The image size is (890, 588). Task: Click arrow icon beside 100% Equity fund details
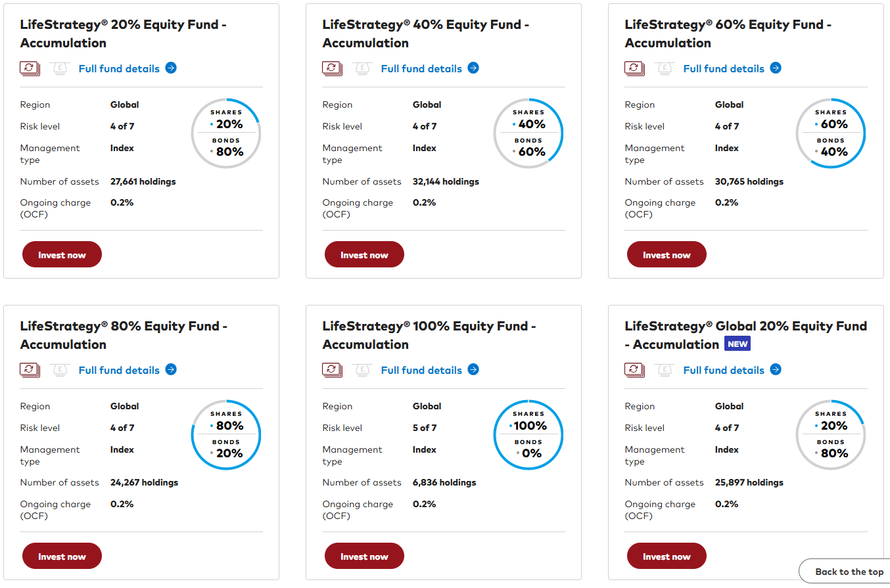(473, 370)
